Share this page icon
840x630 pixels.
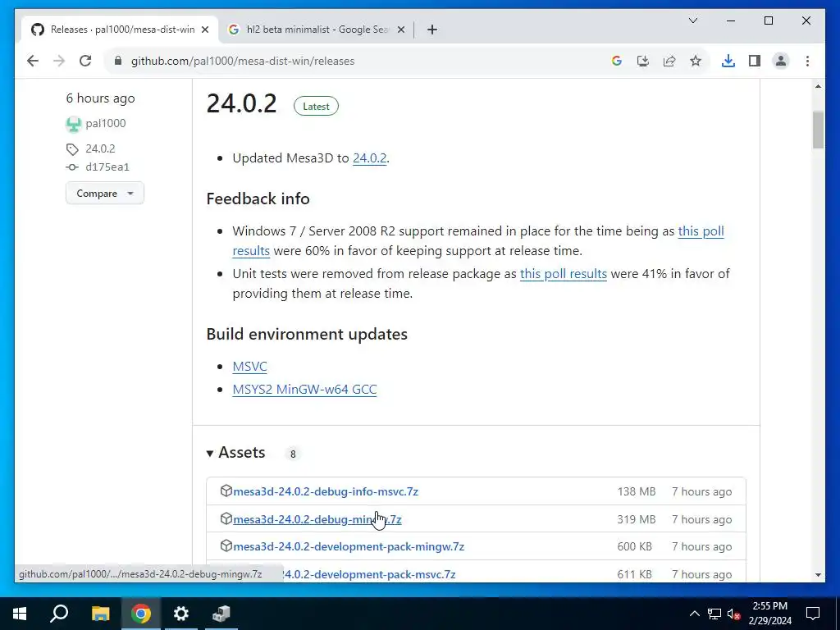669,61
